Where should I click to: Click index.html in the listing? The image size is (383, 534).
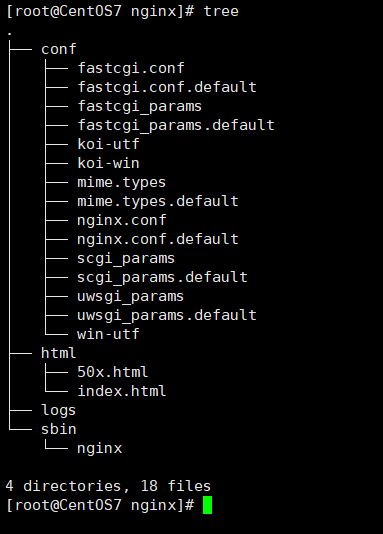pyautogui.click(x=122, y=391)
